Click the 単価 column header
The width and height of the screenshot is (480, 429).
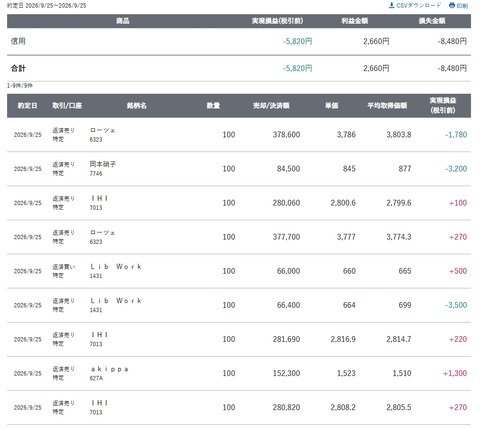[332, 106]
